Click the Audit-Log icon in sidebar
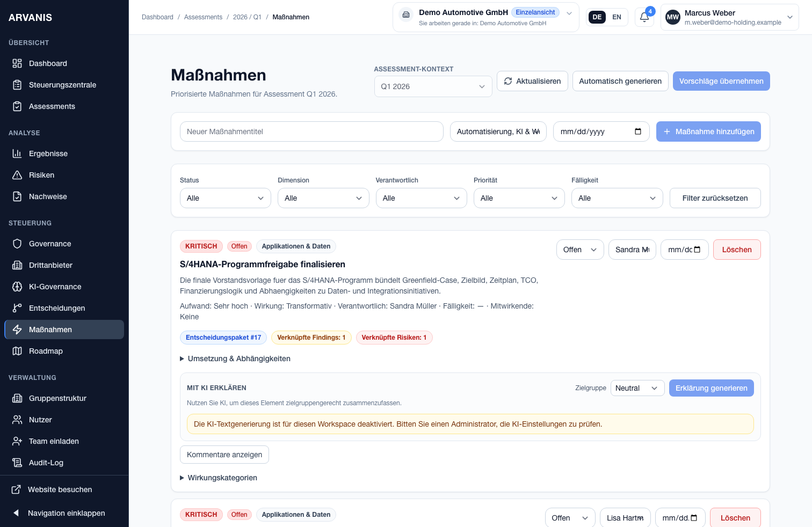Image resolution: width=812 pixels, height=527 pixels. click(17, 463)
